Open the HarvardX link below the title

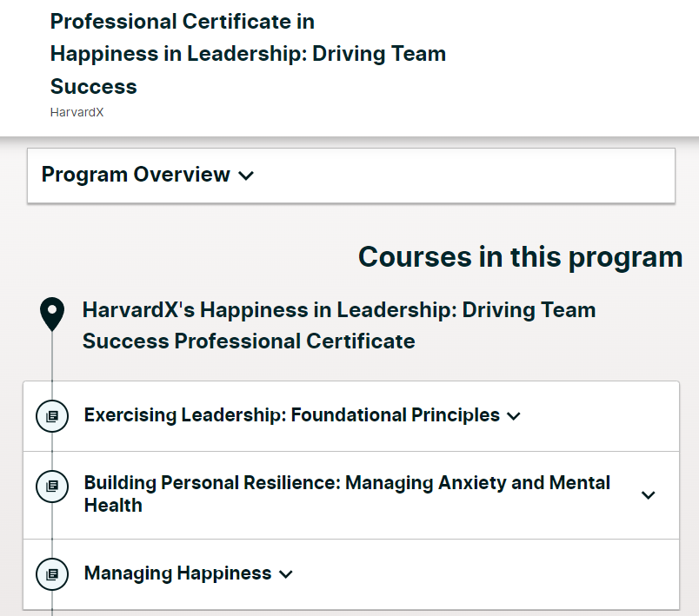pyautogui.click(x=77, y=112)
